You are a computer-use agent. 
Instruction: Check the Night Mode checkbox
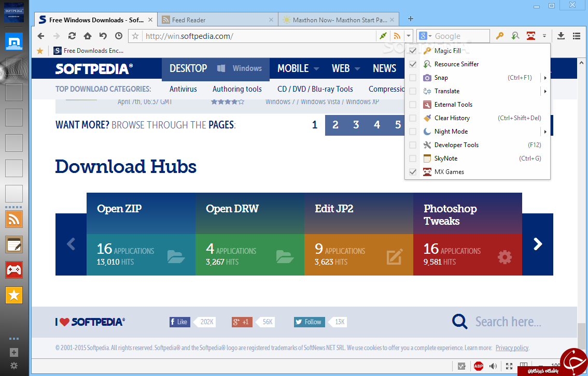click(413, 132)
